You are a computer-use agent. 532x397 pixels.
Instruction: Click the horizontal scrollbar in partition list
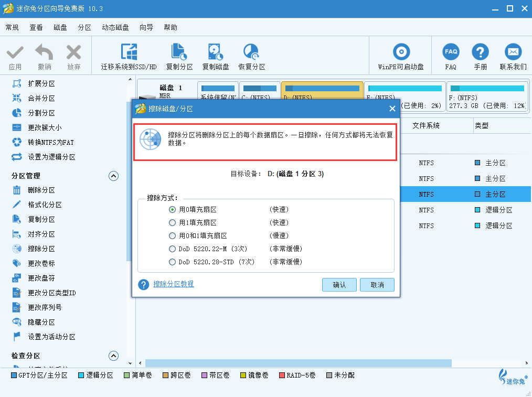pos(298,363)
